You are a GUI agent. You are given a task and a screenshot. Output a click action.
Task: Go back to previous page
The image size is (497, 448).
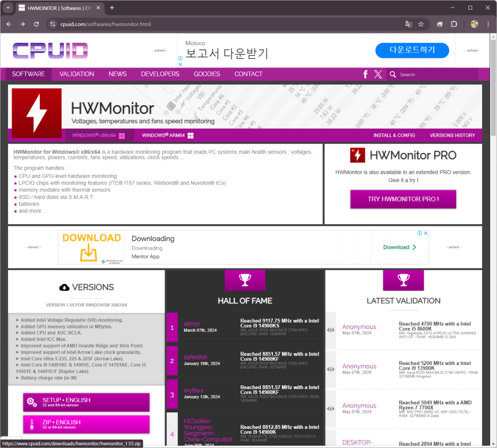click(9, 24)
